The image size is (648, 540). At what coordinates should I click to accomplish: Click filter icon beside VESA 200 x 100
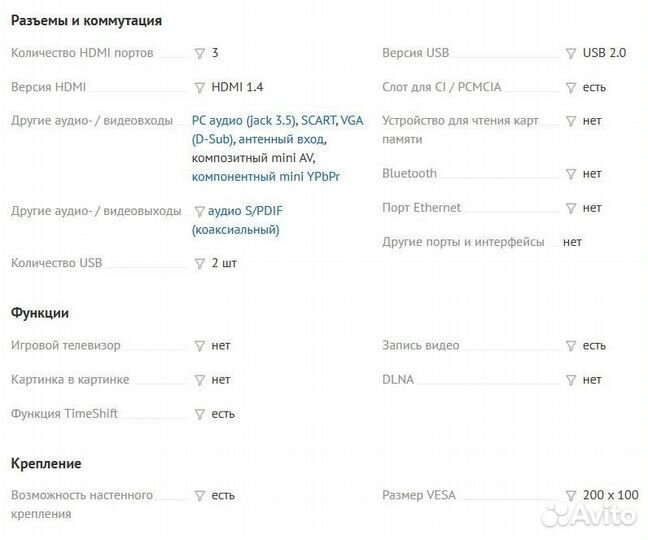pos(571,496)
